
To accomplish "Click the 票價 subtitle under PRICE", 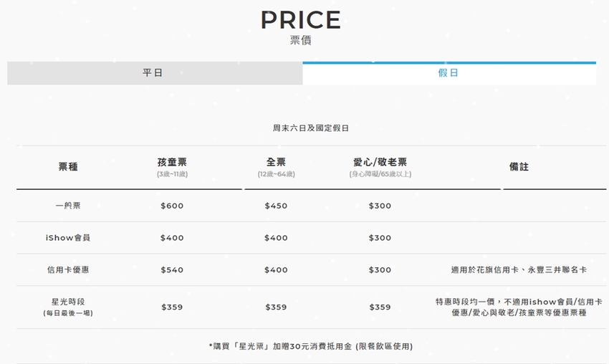I will 300,40.
